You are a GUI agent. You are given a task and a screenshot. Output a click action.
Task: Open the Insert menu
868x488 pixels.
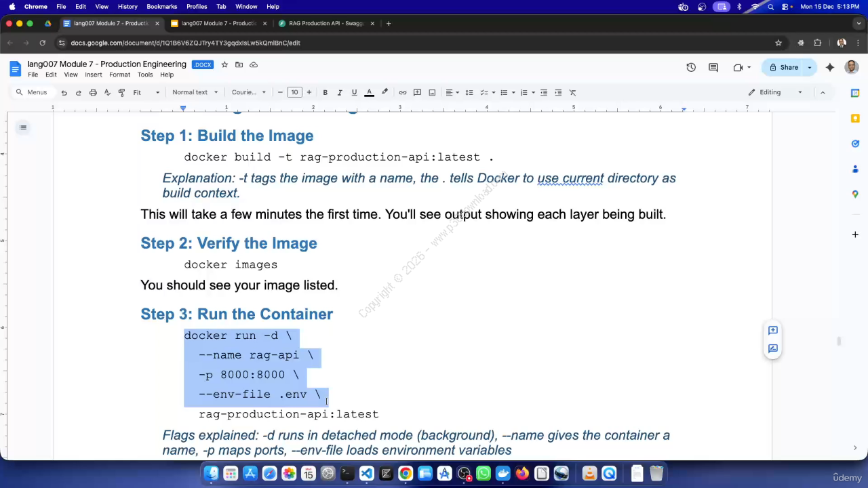coord(94,75)
